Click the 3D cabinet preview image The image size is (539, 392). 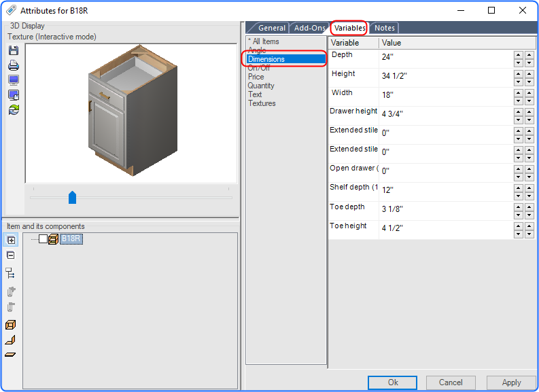pos(133,110)
